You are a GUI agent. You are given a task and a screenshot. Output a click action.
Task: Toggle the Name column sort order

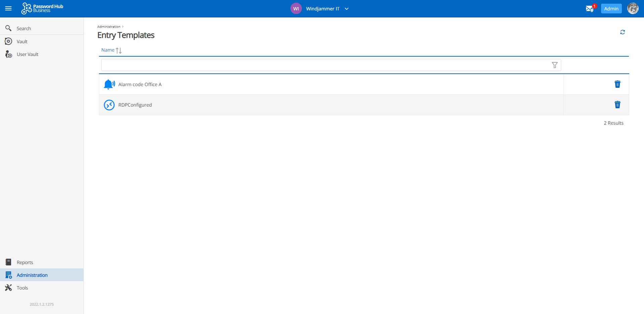click(118, 50)
